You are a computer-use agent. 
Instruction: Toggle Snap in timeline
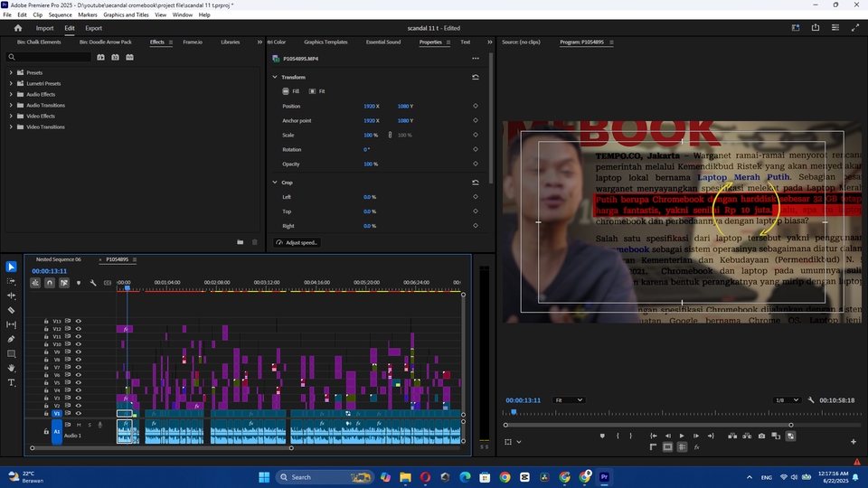coord(50,283)
